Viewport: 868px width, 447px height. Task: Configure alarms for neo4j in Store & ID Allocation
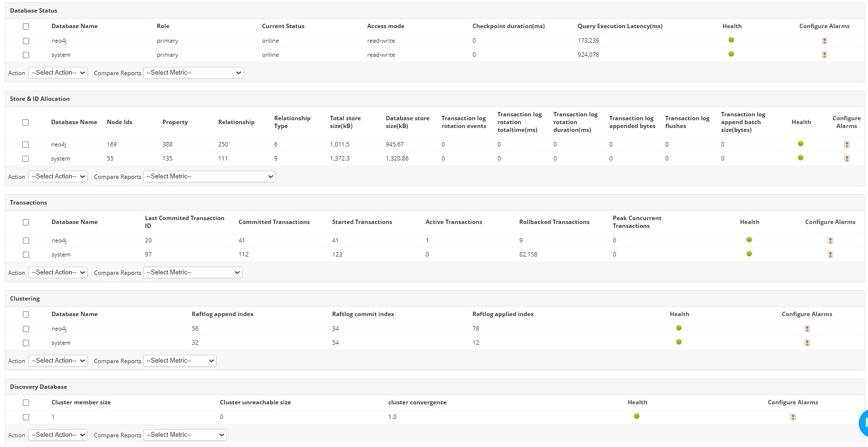pyautogui.click(x=847, y=144)
